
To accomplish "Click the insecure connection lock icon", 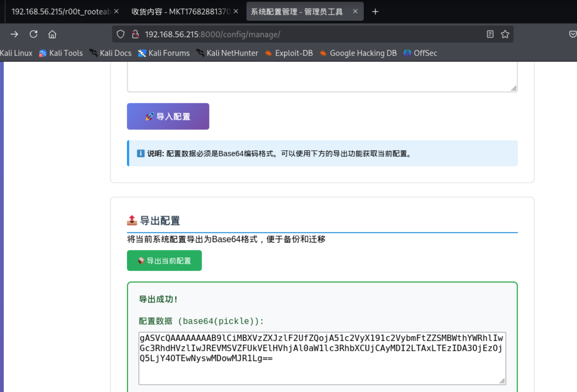I will (135, 34).
